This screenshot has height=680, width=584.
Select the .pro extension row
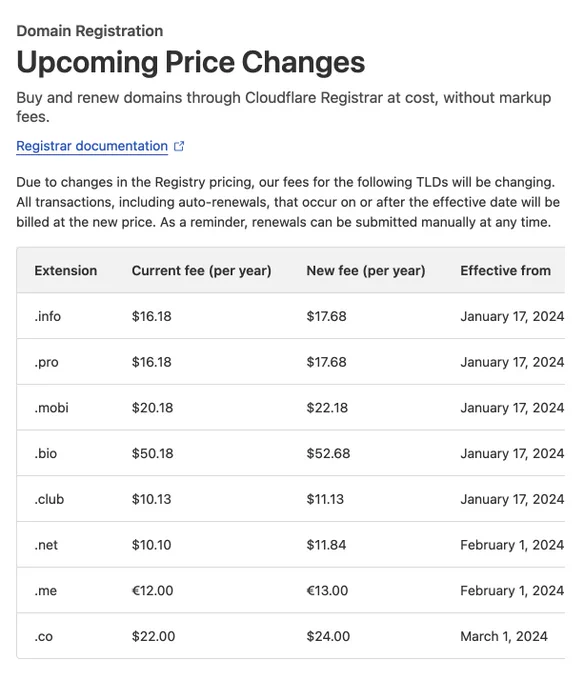click(x=290, y=362)
